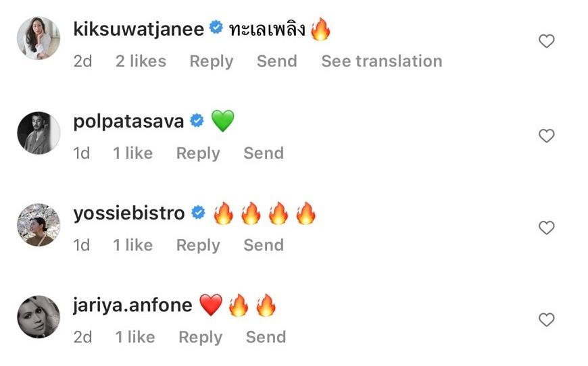Screen dimensions: 588x366
Task: Open kiksuwatjanee's profile picture
Action: 39,38
